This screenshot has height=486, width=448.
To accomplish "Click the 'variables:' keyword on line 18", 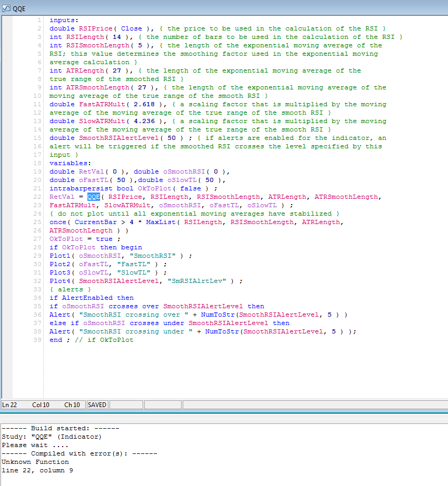I will (70, 163).
